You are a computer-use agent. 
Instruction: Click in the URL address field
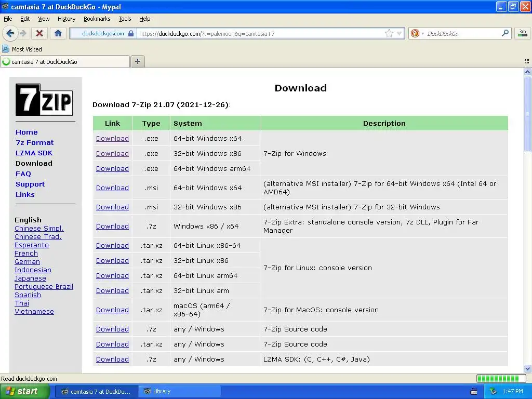(x=261, y=33)
